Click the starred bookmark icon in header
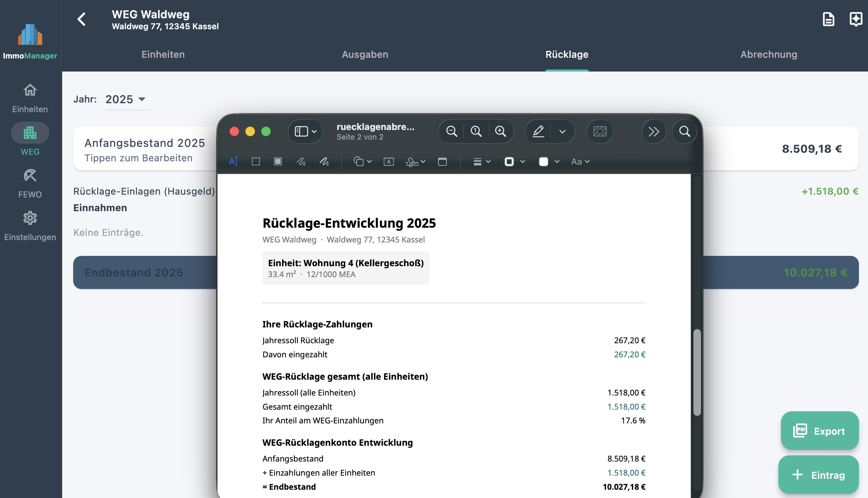The width and height of the screenshot is (868, 498). click(856, 19)
